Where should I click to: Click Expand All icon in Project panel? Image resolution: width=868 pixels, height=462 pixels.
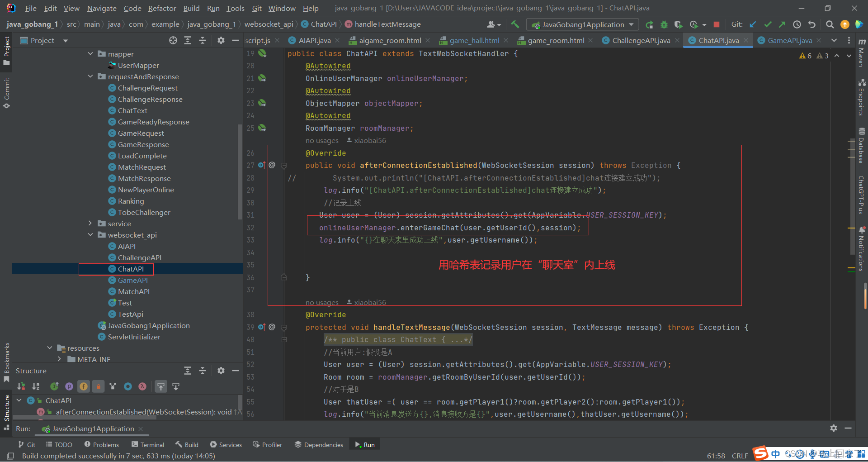[188, 41]
